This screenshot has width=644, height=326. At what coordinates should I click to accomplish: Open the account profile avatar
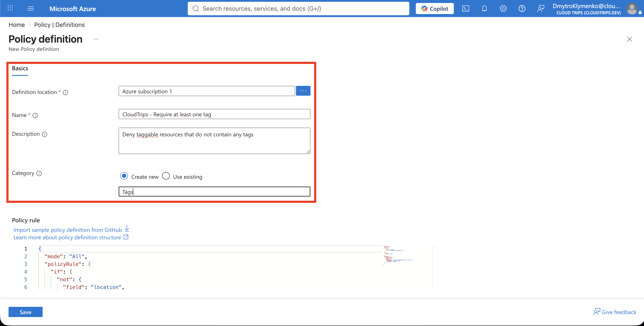[632, 9]
